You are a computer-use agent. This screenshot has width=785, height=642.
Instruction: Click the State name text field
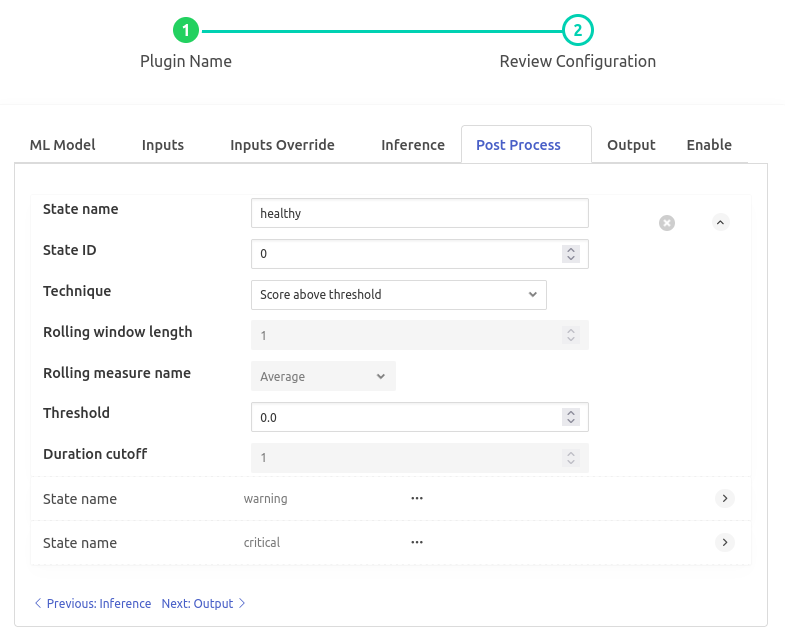(419, 213)
